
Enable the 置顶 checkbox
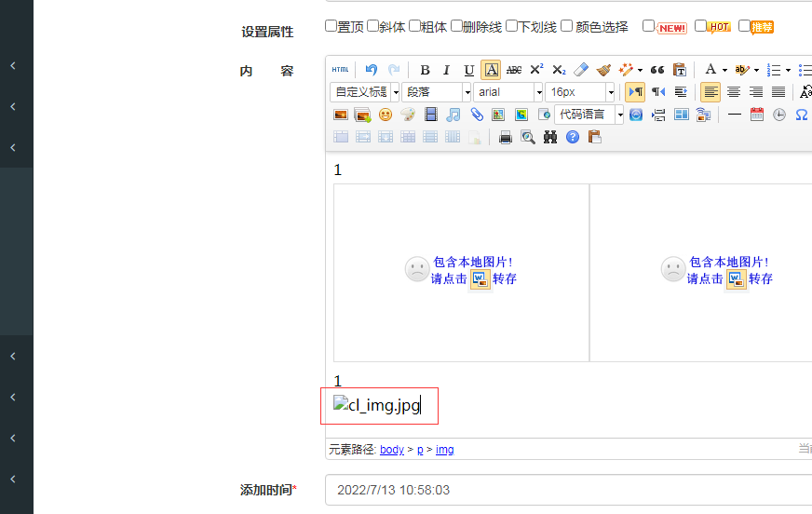click(x=332, y=26)
